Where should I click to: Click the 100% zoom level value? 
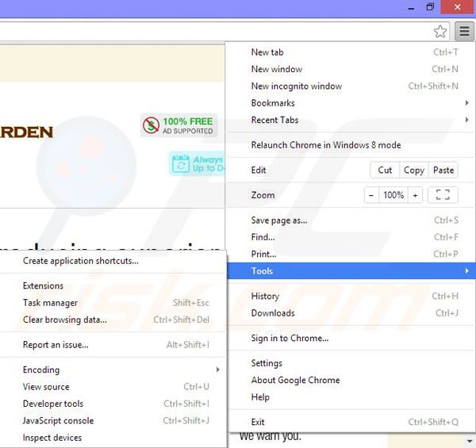tap(393, 195)
